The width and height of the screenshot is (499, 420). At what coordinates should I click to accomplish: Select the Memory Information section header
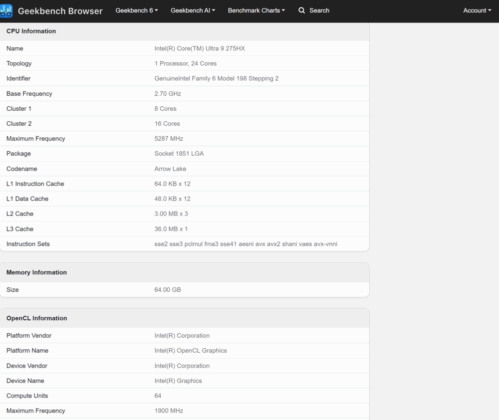click(184, 272)
